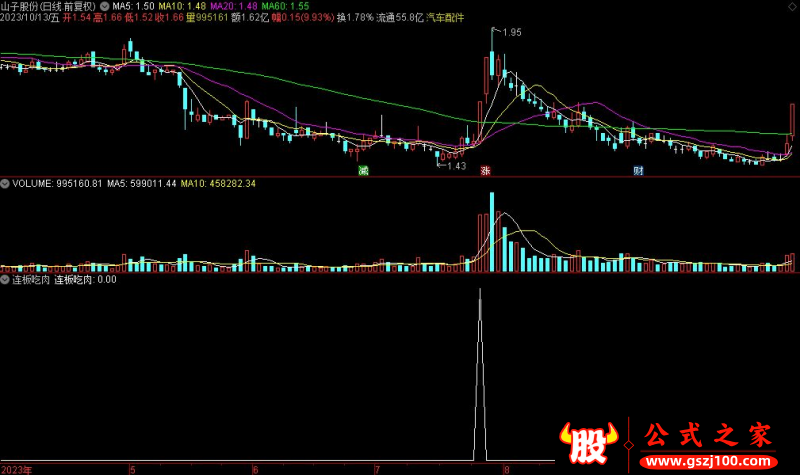Click the open price 开1.54
Viewport: 800px width, 475px height.
(x=77, y=18)
